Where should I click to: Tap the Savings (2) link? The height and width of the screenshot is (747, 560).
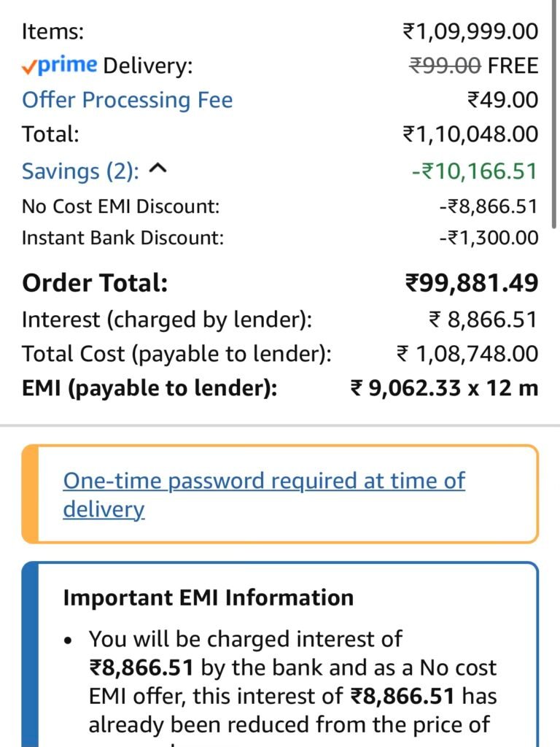(80, 171)
